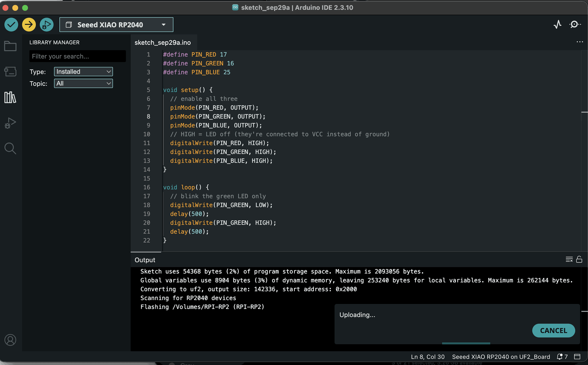Cancel the upload in progress
This screenshot has width=588, height=365.
click(553, 331)
